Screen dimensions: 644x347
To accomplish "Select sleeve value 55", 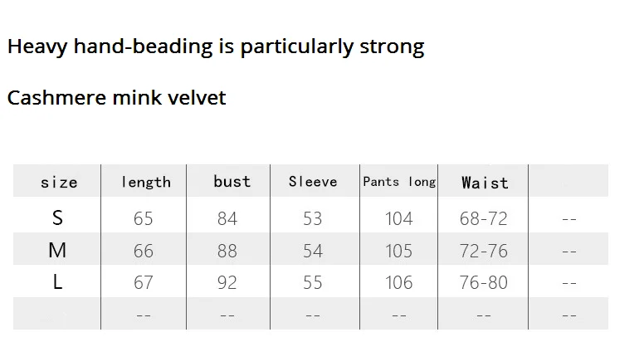I will pos(313,282).
